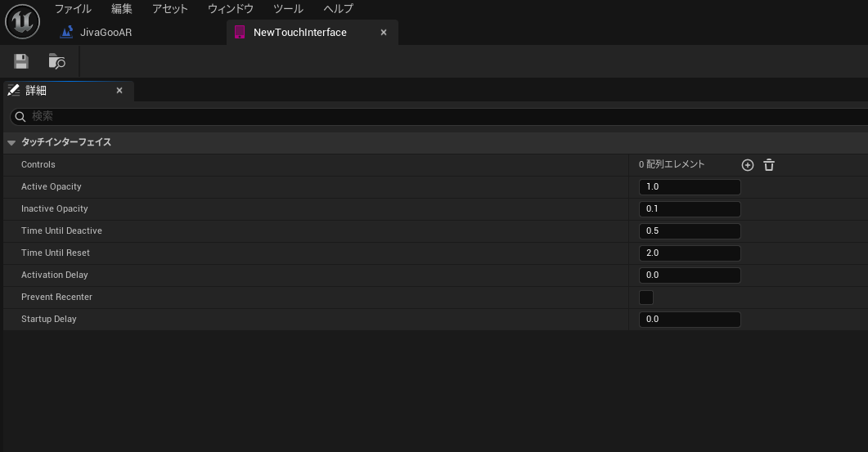868x452 pixels.
Task: Empty the Controls array with the trash icon
Action: click(769, 165)
